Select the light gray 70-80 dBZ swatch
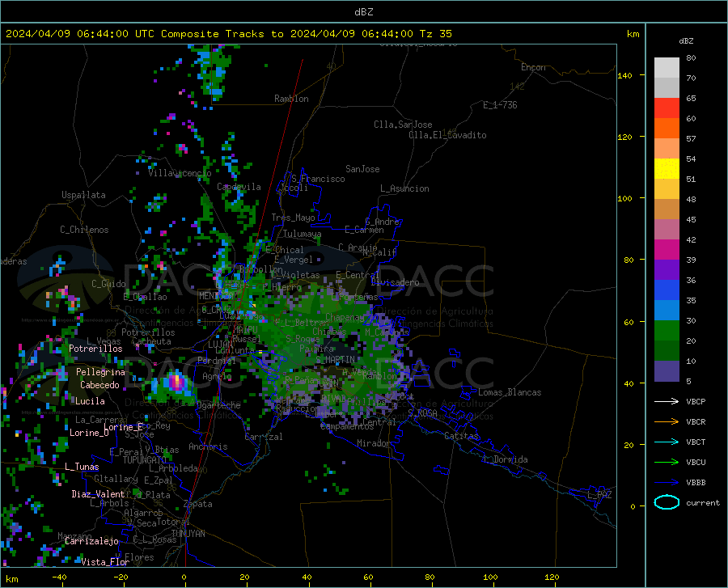Screen dimensions: 728x588 [667, 68]
